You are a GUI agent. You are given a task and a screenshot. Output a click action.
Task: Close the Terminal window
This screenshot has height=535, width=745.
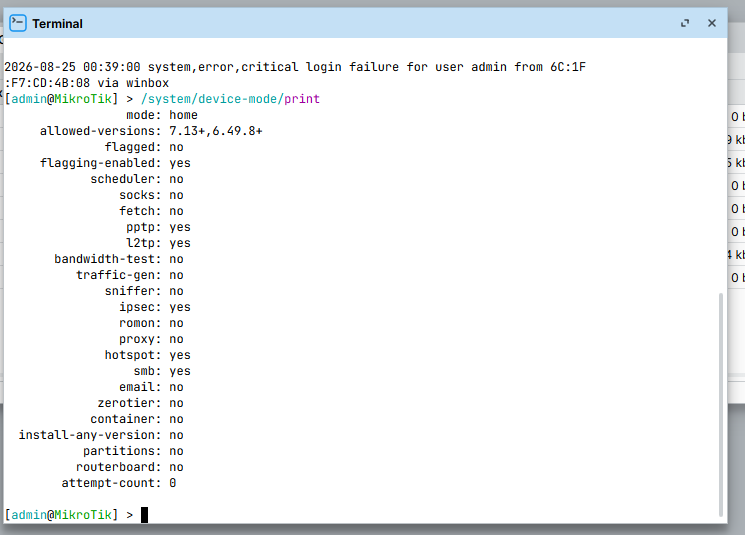coord(712,23)
